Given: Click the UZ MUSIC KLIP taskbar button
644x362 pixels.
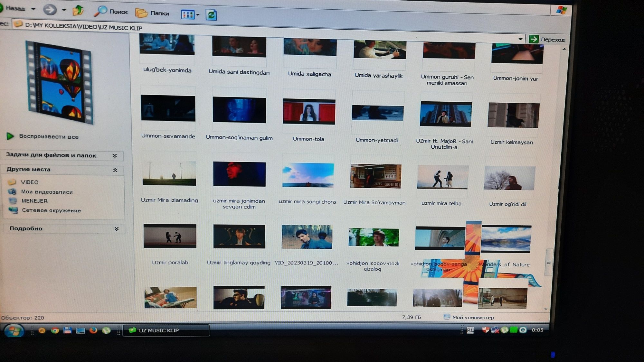Looking at the screenshot, I should (x=166, y=330).
